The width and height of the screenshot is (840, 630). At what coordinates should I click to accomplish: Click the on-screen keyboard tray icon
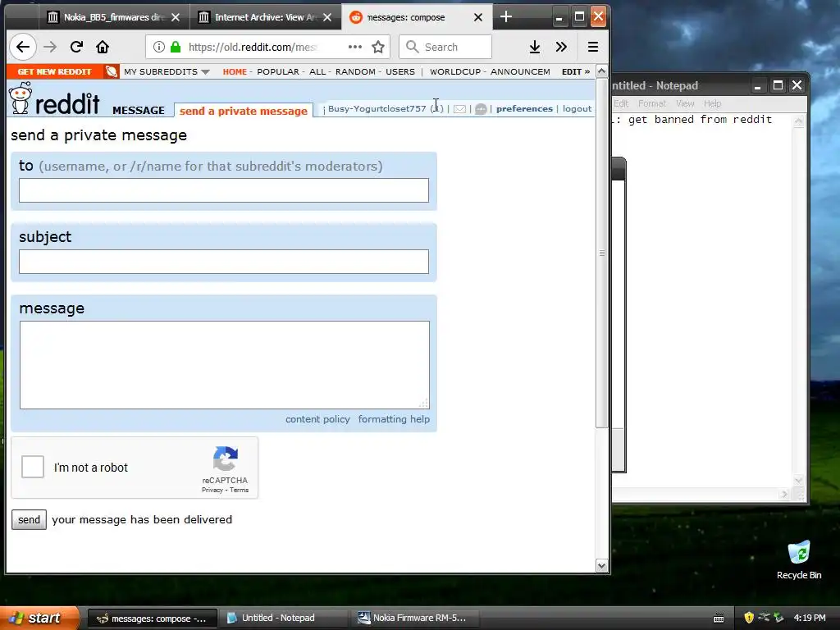pyautogui.click(x=719, y=619)
